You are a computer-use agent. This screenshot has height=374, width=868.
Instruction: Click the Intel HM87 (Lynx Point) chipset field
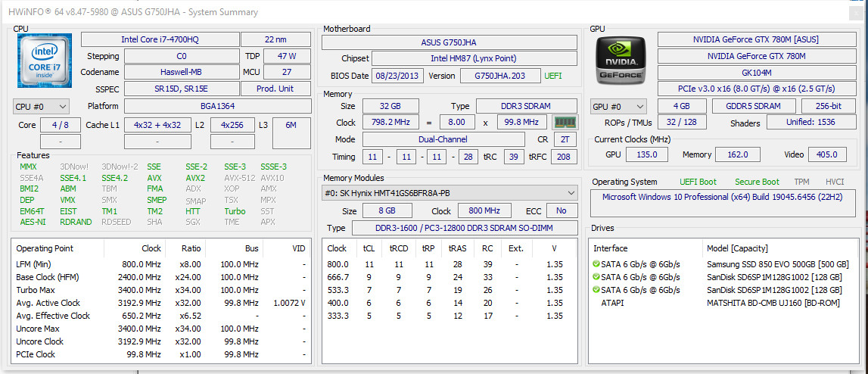(474, 58)
